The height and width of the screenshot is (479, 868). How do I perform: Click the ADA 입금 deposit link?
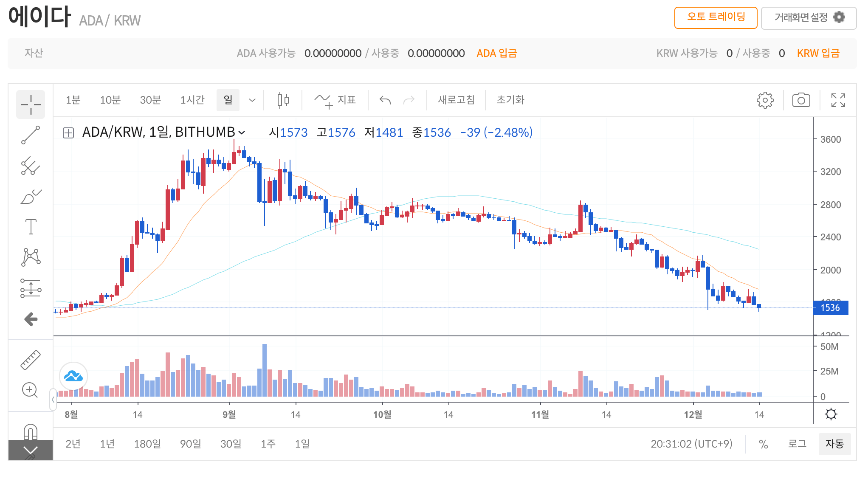[496, 54]
